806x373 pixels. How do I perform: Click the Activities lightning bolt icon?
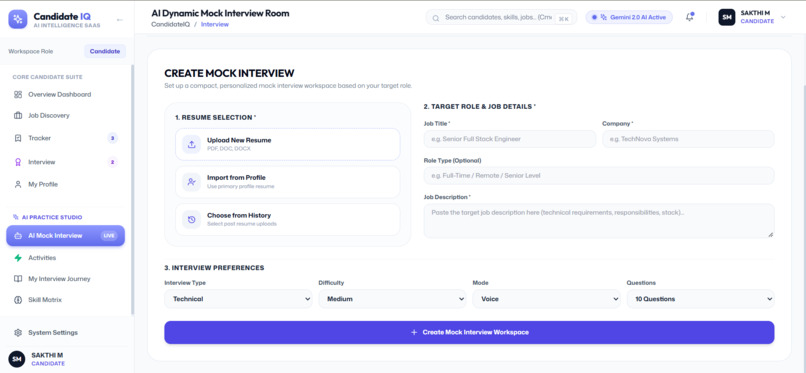[x=18, y=258]
